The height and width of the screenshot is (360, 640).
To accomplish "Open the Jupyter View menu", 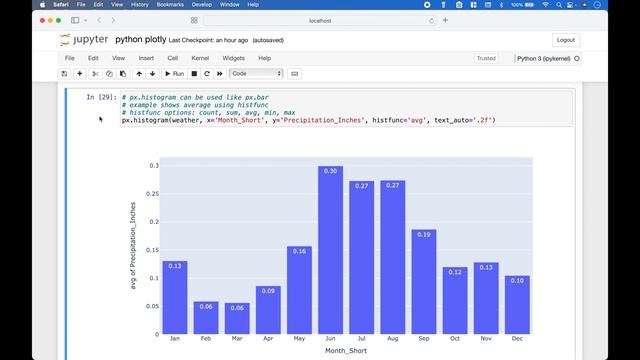I will pos(118,58).
